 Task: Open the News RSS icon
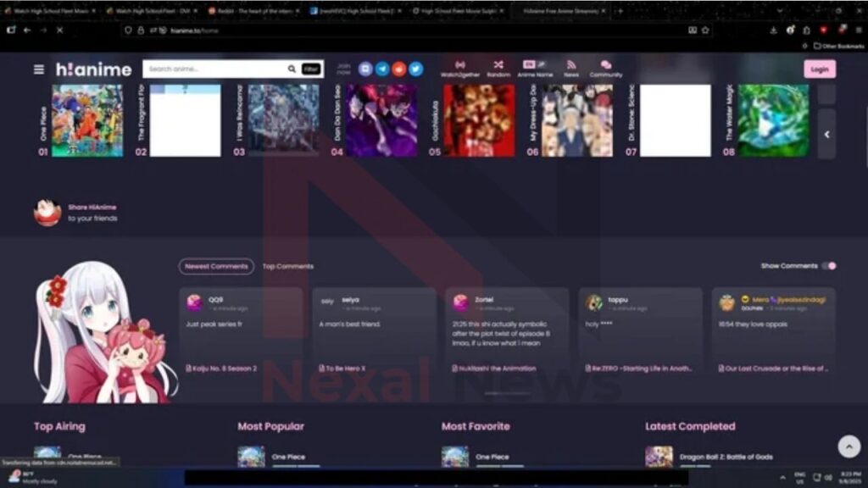pyautogui.click(x=571, y=64)
